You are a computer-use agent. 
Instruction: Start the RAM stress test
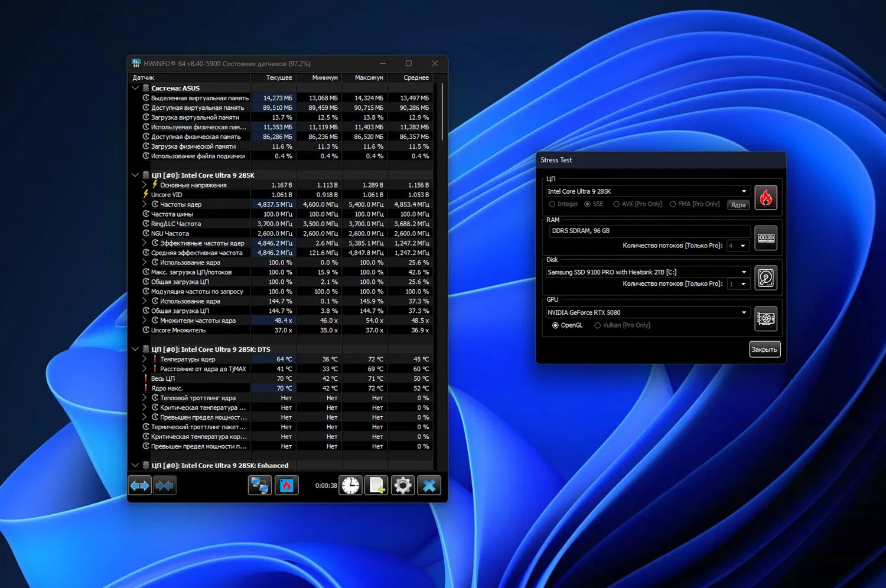point(766,238)
